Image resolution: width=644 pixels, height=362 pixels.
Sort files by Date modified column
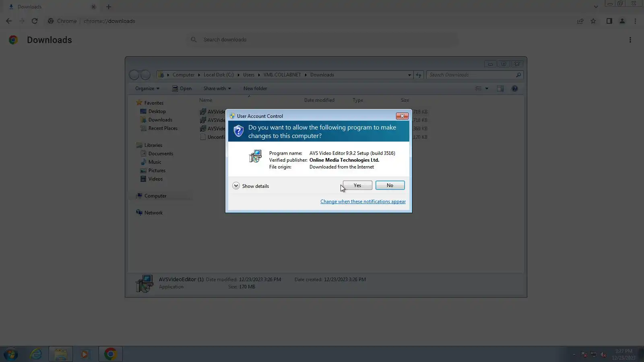tap(319, 100)
